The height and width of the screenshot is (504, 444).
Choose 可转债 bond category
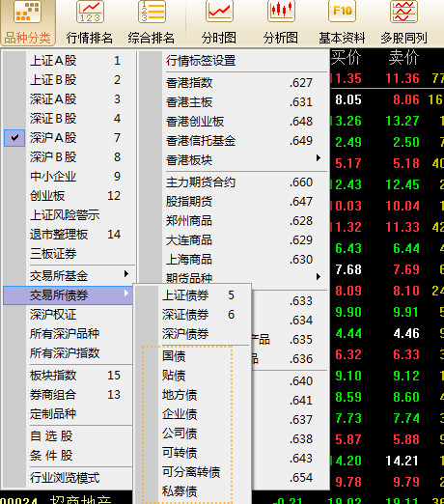pyautogui.click(x=192, y=453)
